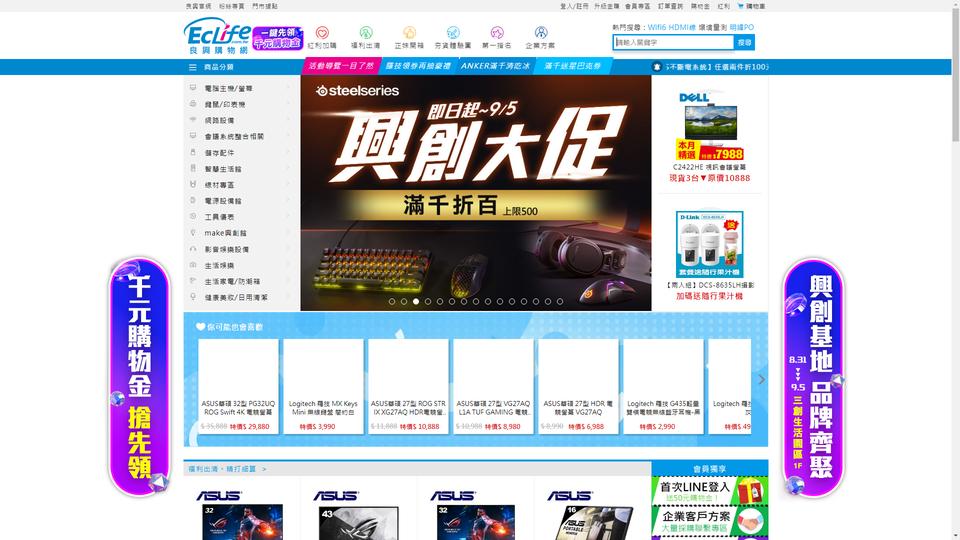Click the 門市據點 link
Image resolution: width=960 pixels, height=540 pixels.
pos(264,6)
